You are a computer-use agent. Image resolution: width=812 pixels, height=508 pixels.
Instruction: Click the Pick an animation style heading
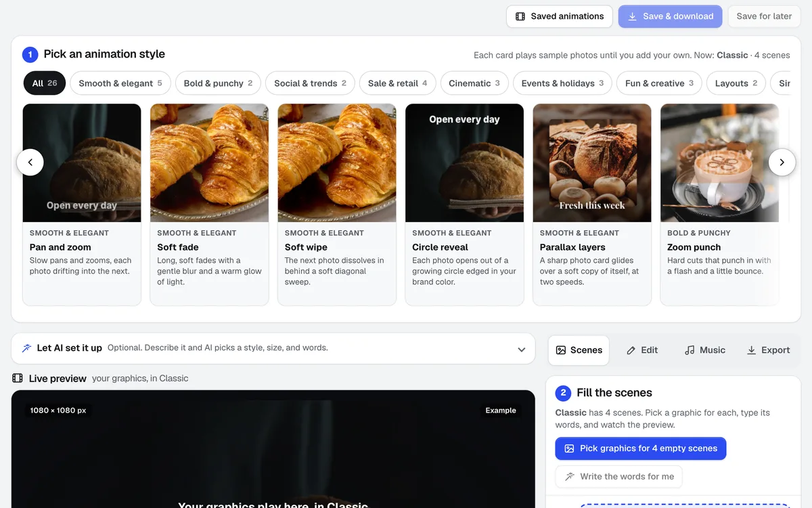coord(104,54)
